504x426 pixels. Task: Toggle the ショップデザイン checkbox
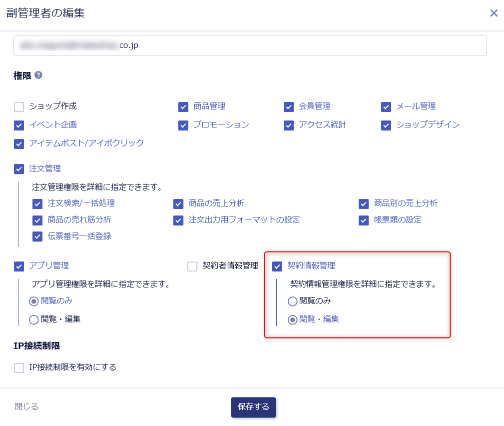[x=386, y=125]
